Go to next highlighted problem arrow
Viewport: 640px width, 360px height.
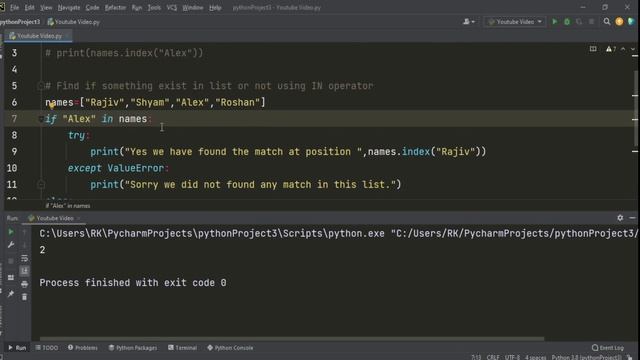pos(633,49)
